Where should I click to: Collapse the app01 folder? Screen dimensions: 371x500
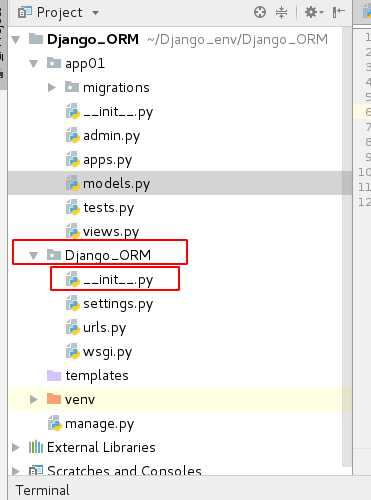point(34,63)
